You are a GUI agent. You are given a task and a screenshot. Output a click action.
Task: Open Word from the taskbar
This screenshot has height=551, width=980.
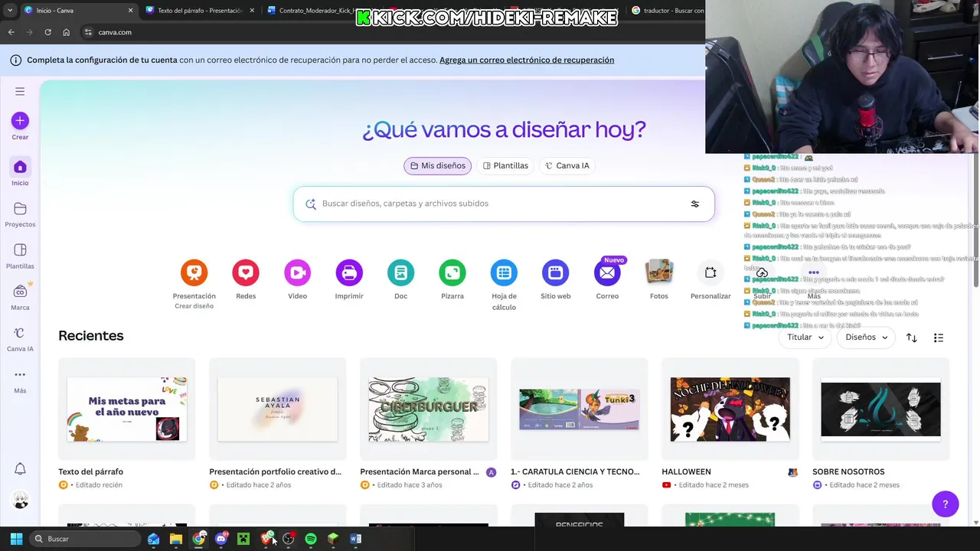click(x=355, y=539)
